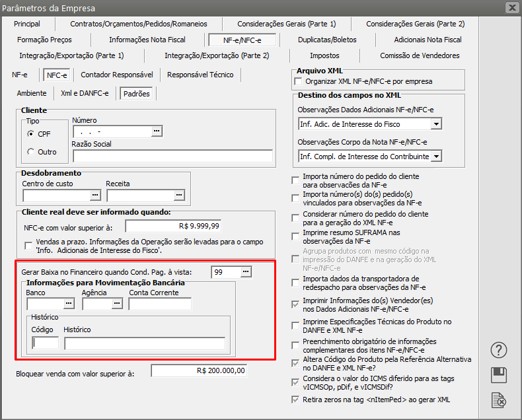Open Cond. Pag. à vista lookup button
Screen dimensions: 522x420
245,272
